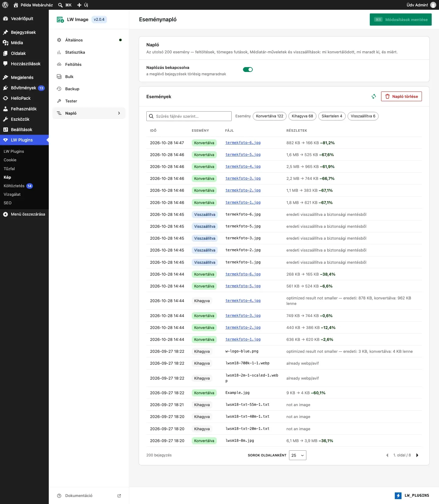
Task: Click the refresh events icon
Action: [x=374, y=96]
